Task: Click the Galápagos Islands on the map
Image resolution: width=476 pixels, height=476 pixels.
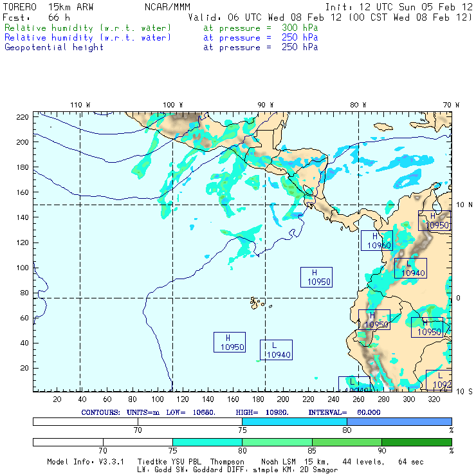Action: 260,303
